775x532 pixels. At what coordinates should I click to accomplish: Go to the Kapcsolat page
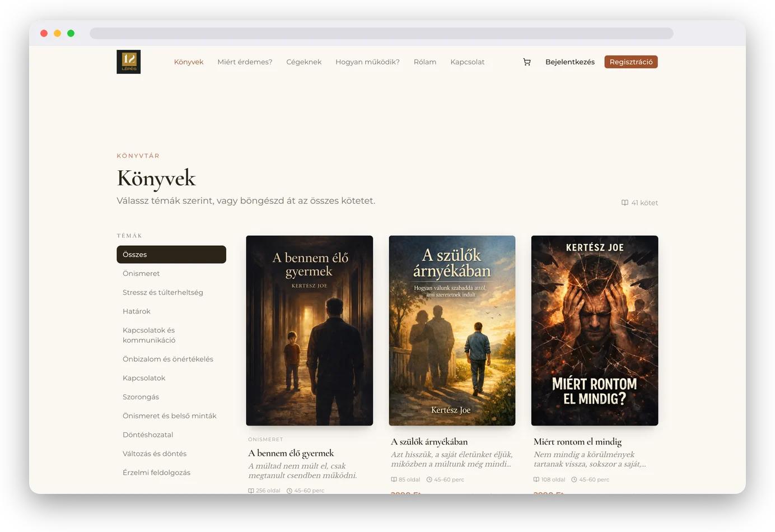468,62
